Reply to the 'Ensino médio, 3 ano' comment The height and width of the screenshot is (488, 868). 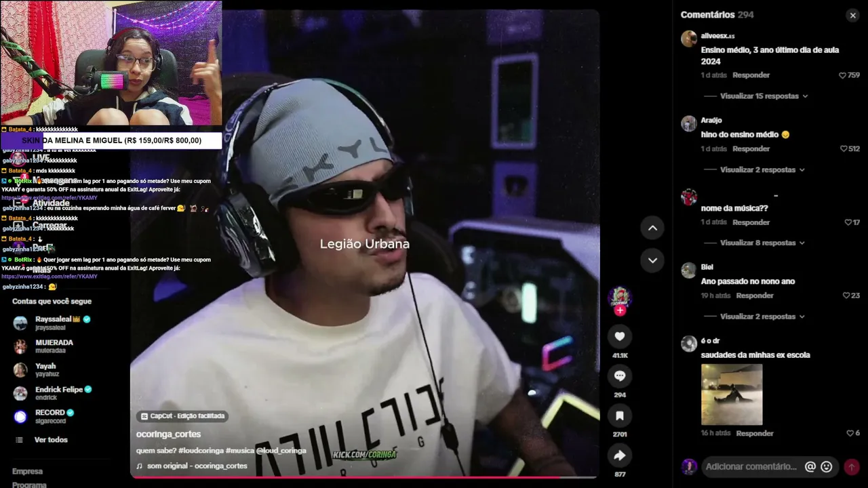(751, 75)
